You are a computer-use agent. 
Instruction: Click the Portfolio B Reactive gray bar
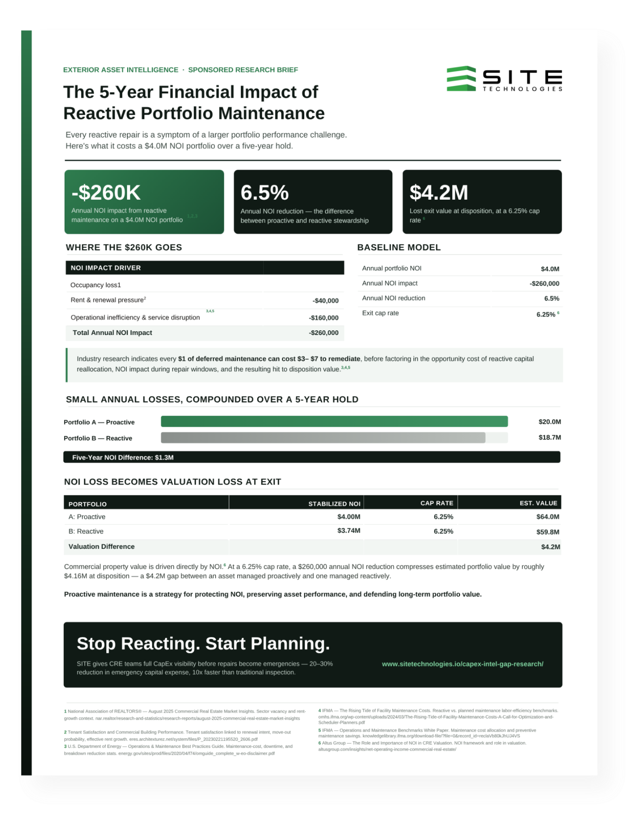coord(323,438)
